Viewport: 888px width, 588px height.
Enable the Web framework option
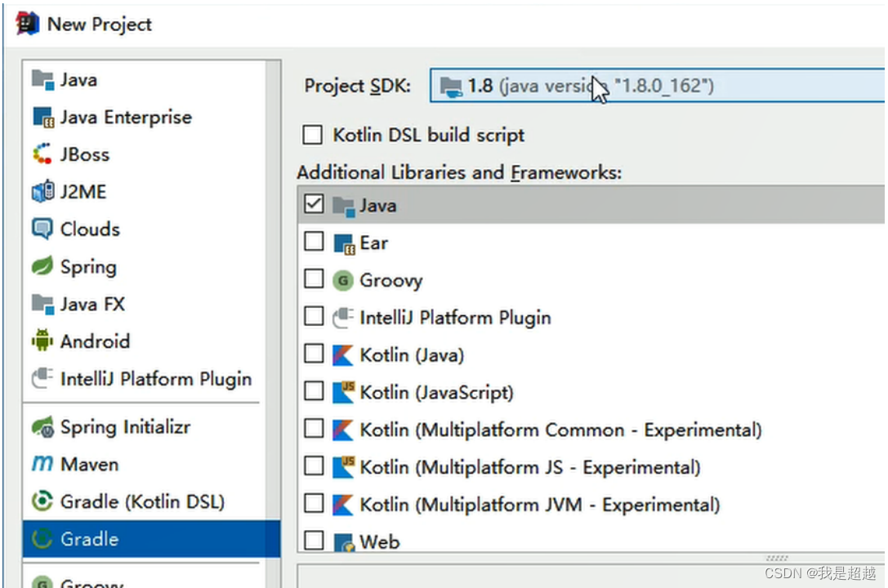pos(313,541)
